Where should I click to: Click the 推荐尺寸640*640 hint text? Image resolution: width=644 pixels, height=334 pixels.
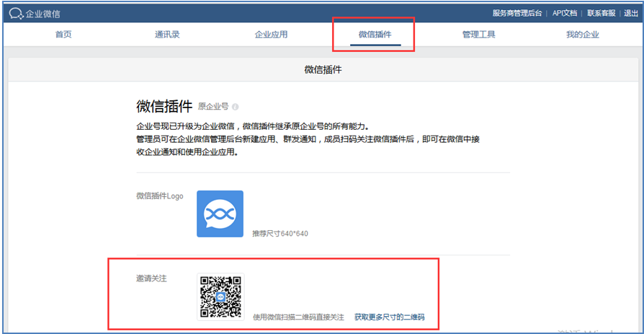[279, 234]
